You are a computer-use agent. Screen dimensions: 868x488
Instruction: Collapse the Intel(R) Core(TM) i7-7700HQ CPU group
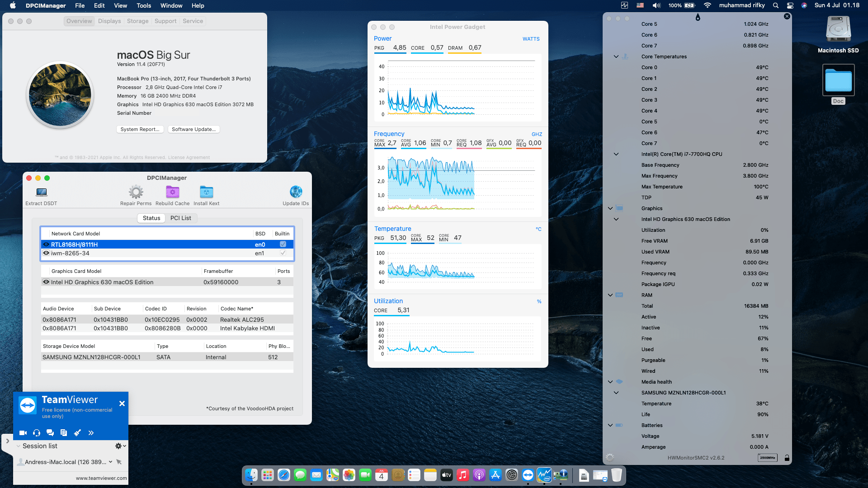click(616, 154)
